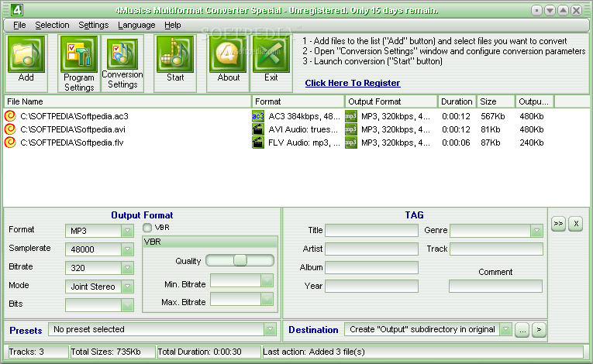Click the Album tag input field

[x=372, y=267]
